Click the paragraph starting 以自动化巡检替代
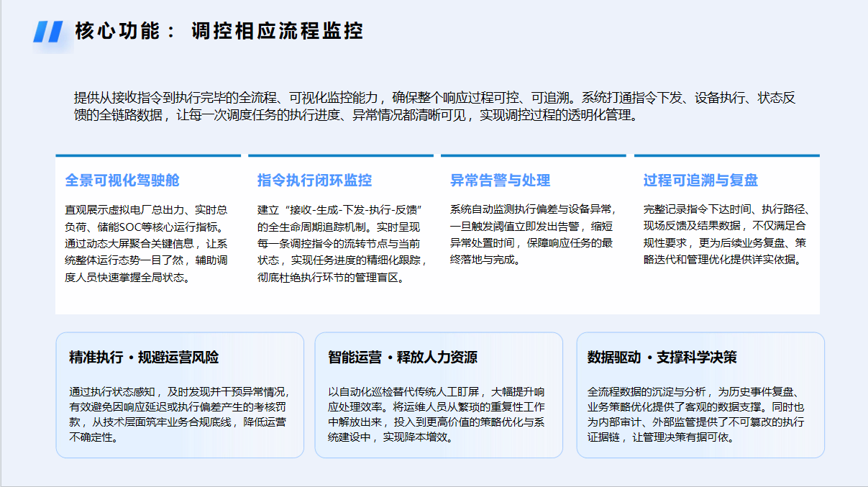 coord(437,414)
